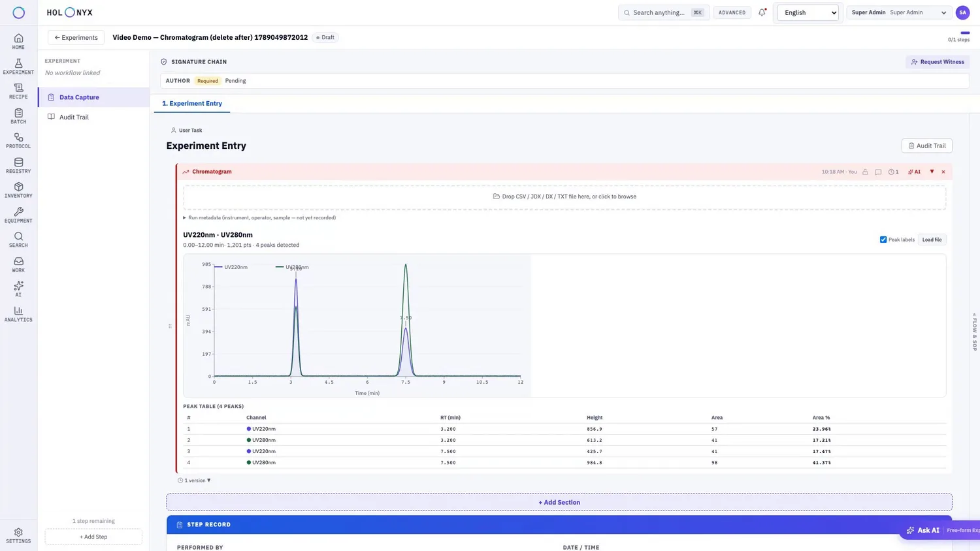The width and height of the screenshot is (980, 551).
Task: Click the lock icon on Chromatogram section
Action: pos(865,172)
